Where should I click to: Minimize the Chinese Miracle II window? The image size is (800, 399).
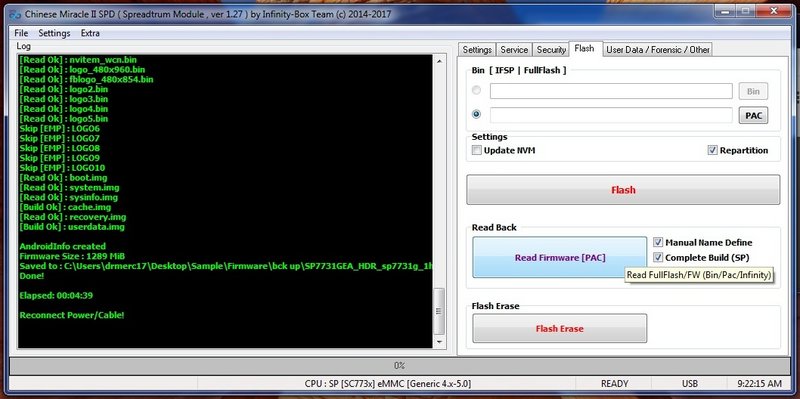coord(725,11)
